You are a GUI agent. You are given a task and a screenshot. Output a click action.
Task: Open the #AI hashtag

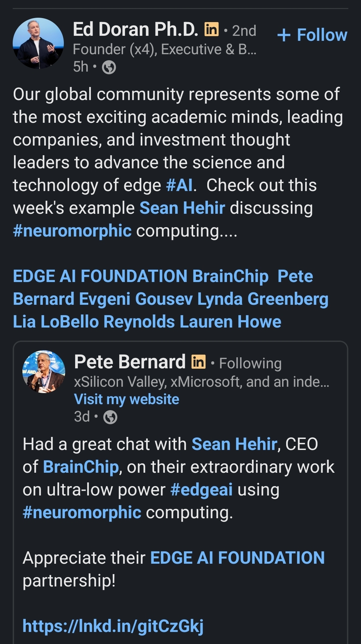click(179, 185)
